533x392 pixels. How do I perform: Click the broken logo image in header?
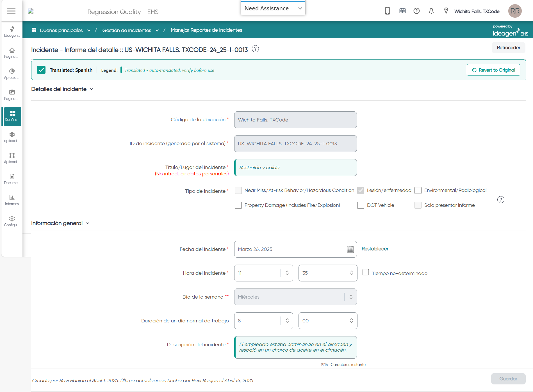click(x=31, y=11)
